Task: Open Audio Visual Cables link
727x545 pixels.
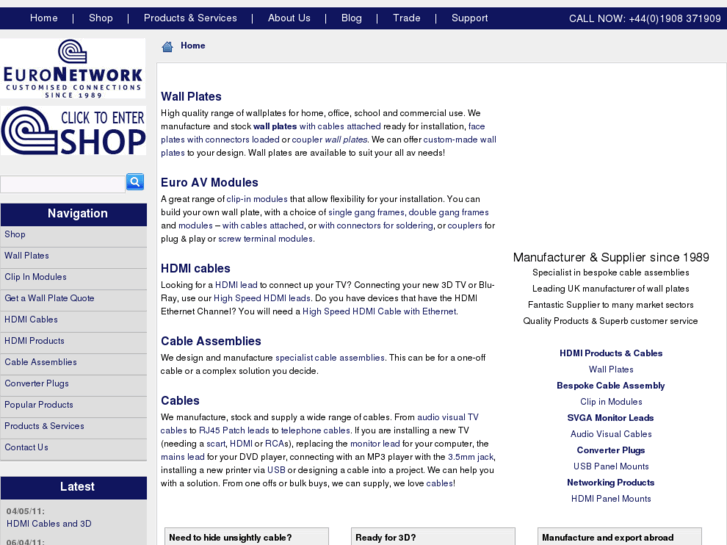Action: click(x=611, y=434)
